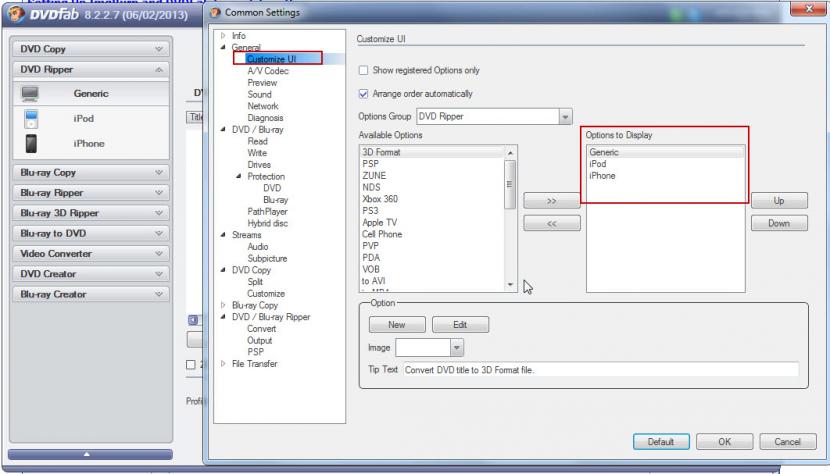
Task: Click the Up button
Action: click(x=779, y=201)
